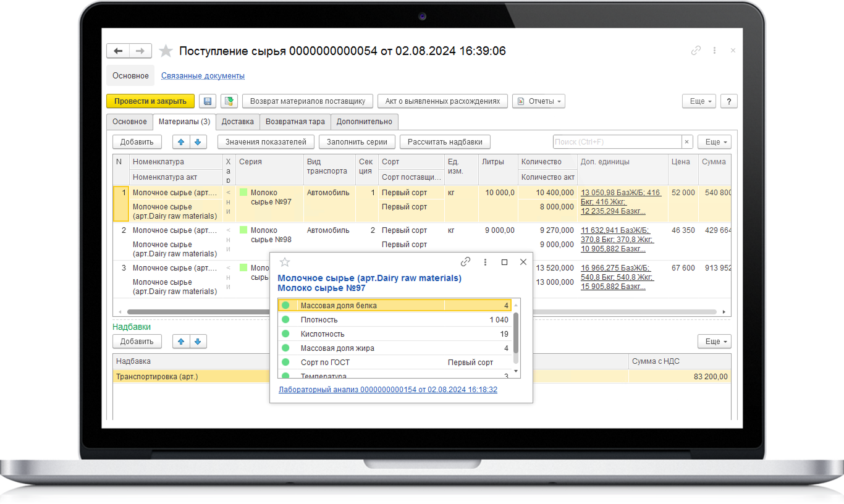Click Возврат материалов поставщику
Screen dimensions: 844x504
(x=308, y=101)
